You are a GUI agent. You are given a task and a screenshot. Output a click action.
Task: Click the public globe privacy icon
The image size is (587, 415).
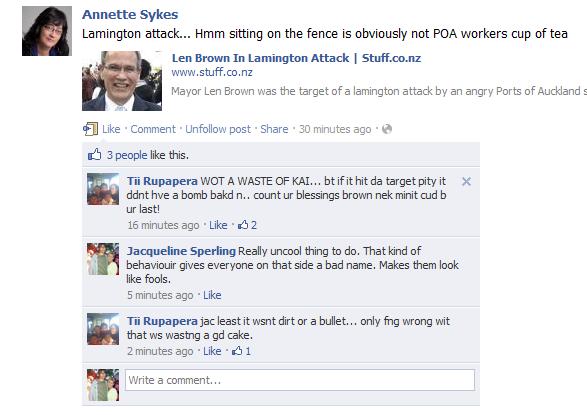[x=387, y=129]
